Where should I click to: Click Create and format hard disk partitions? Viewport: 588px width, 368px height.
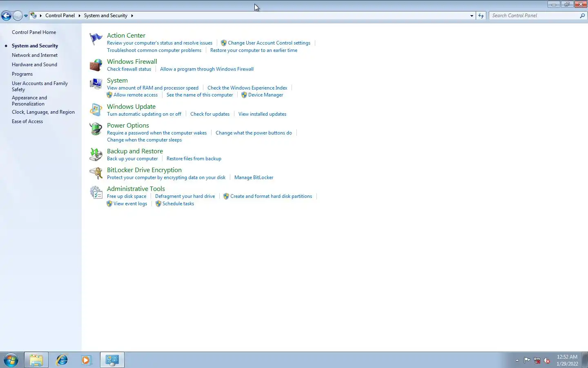click(271, 196)
